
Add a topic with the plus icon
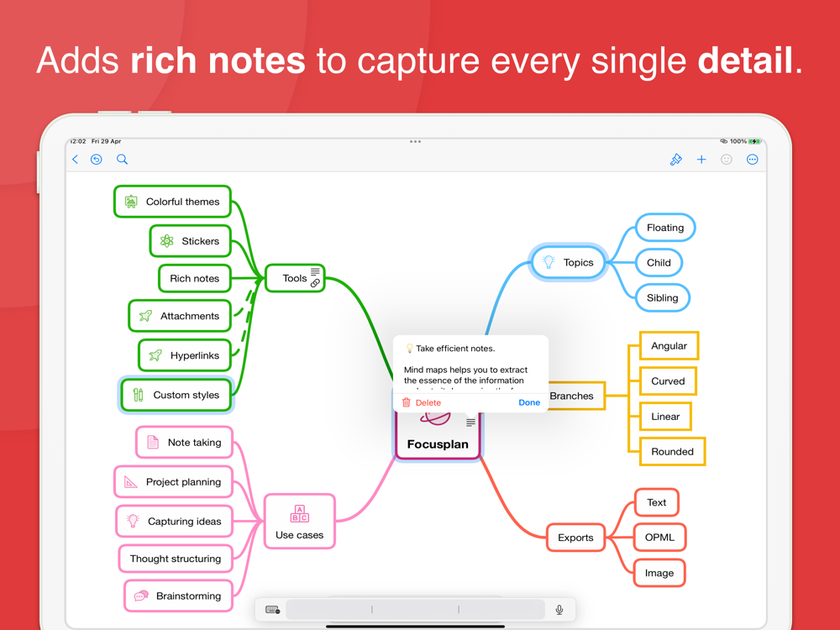(701, 159)
